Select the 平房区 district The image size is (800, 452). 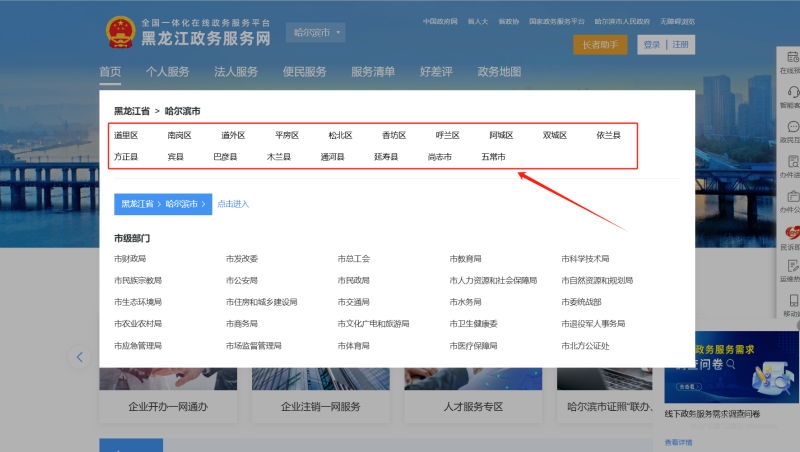tap(287, 135)
